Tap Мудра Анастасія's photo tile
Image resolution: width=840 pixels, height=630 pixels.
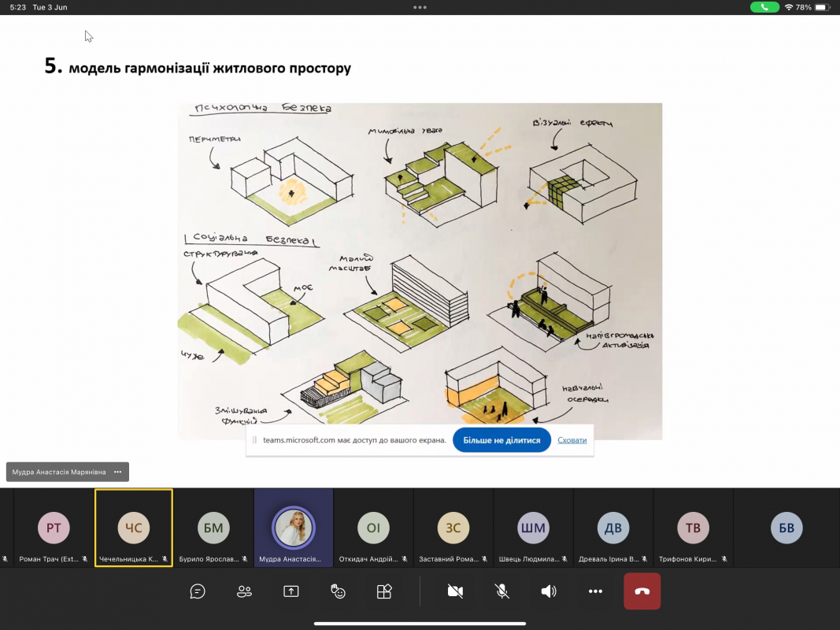point(293,528)
